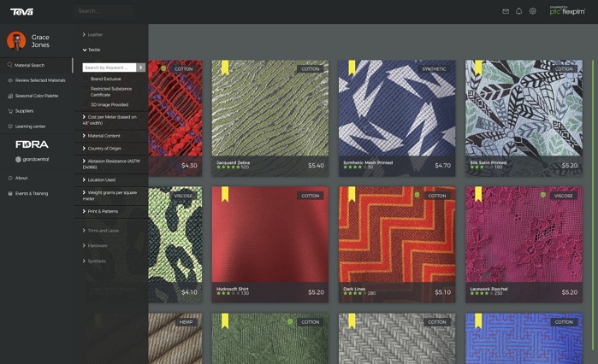This screenshot has height=364, width=598.
Task: Click the $4.70 price on Synthetic Mesh
Action: click(442, 166)
